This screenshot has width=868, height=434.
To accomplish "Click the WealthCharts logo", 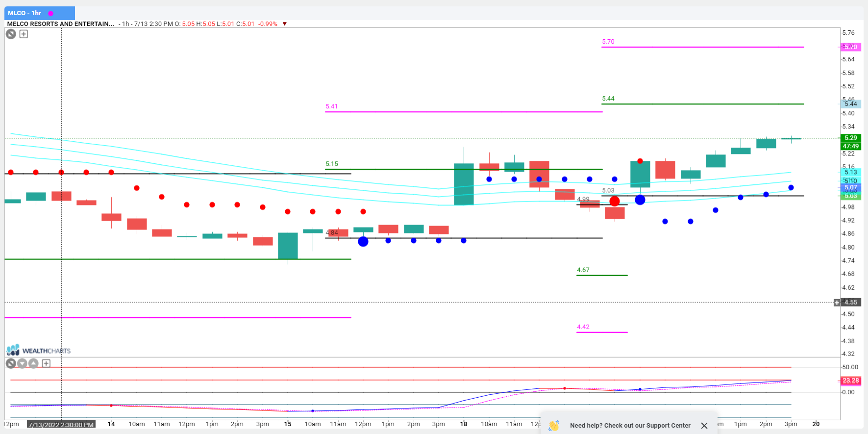I will point(39,350).
